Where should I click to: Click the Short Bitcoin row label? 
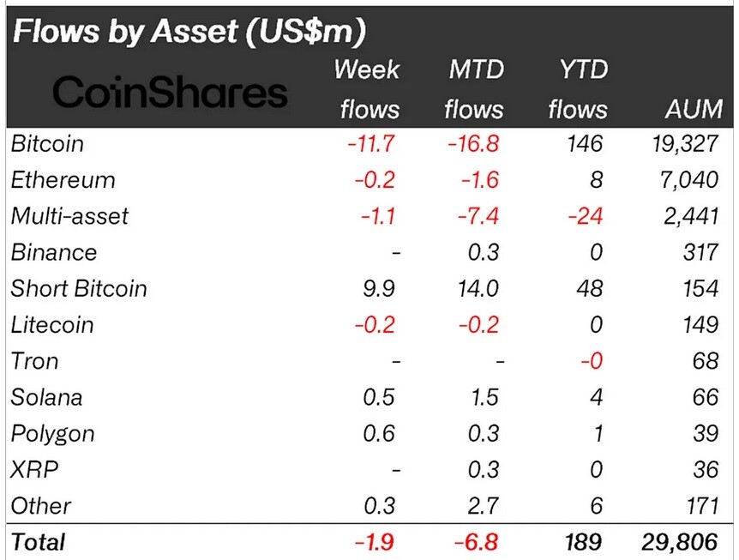pos(79,288)
